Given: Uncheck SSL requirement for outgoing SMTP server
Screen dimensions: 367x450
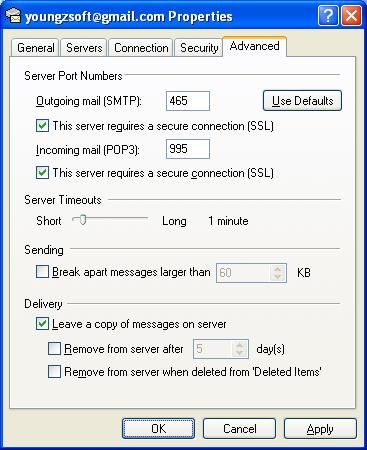Looking at the screenshot, I should pyautogui.click(x=43, y=126).
